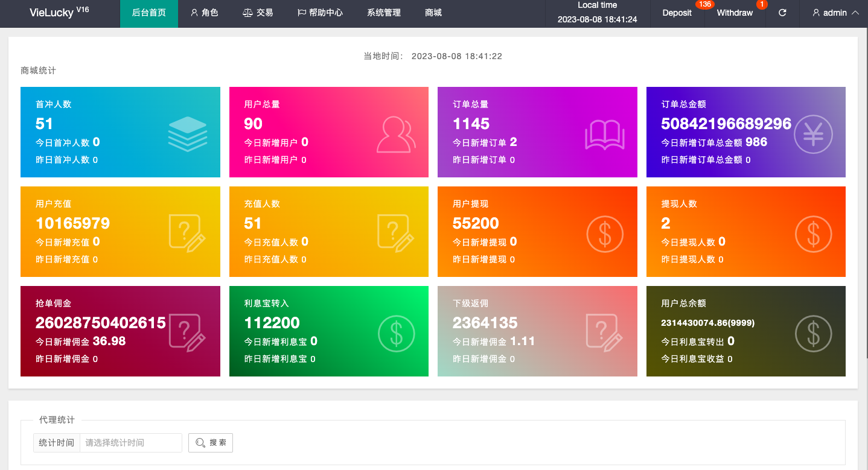Open the 角色 menu

tap(204, 13)
